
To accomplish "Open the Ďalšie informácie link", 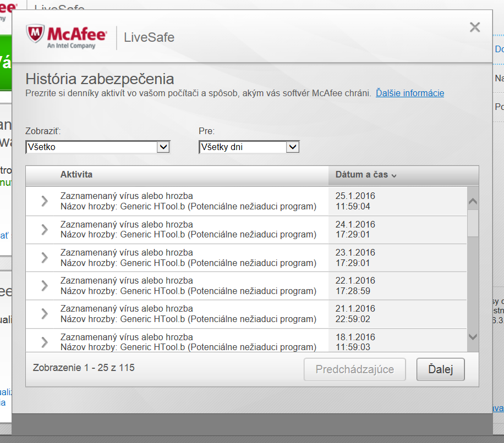I will [x=410, y=93].
